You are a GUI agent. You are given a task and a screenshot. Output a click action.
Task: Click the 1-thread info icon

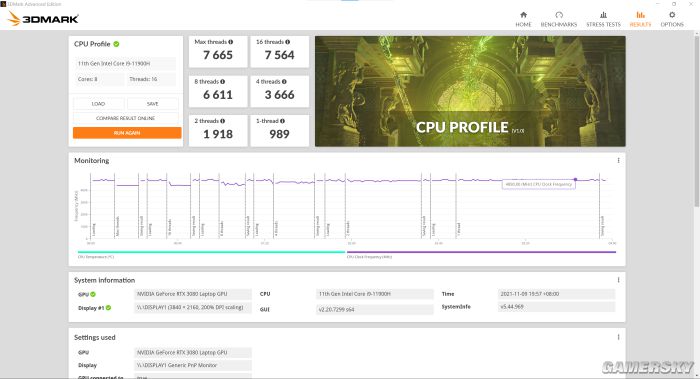click(x=282, y=121)
